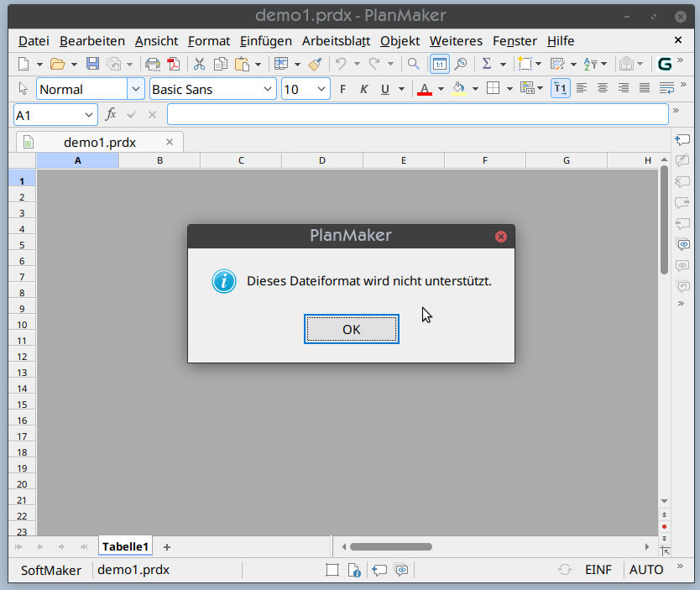Screen dimensions: 700x590
Task: Open the A1 cell reference dropdown
Action: (88, 115)
